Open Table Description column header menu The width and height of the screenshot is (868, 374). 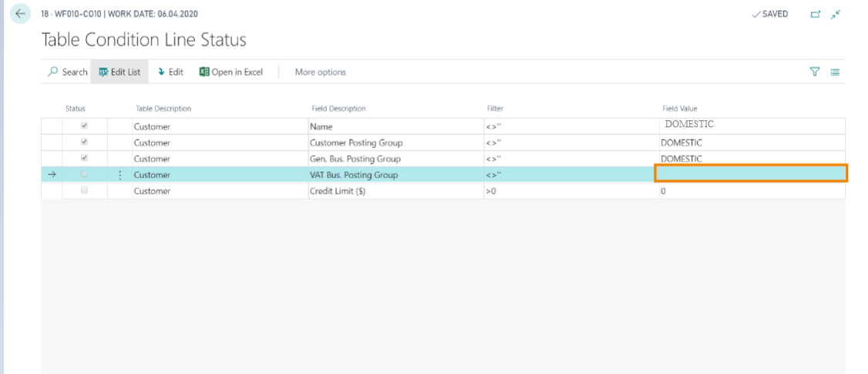(163, 109)
